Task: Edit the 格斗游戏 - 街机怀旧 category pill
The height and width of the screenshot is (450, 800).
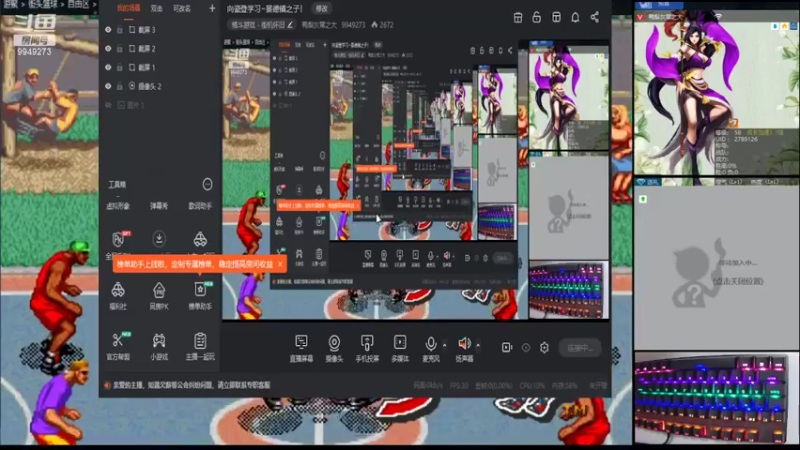Action: 261,24
